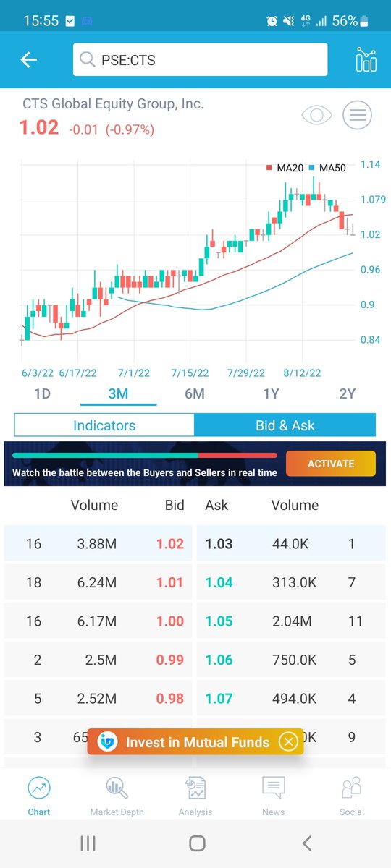The height and width of the screenshot is (868, 391).
Task: Click the 6.17M bid volume
Action: (96, 621)
